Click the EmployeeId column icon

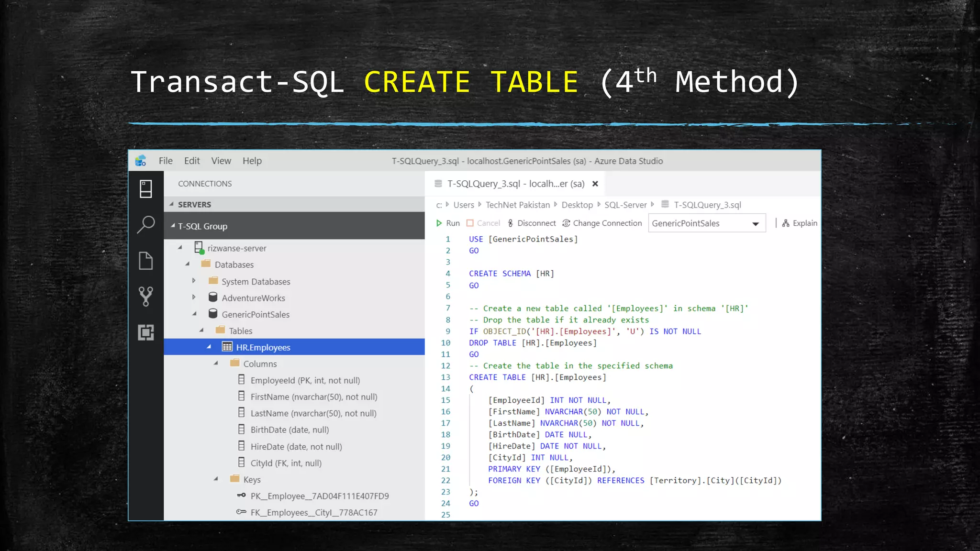tap(242, 380)
